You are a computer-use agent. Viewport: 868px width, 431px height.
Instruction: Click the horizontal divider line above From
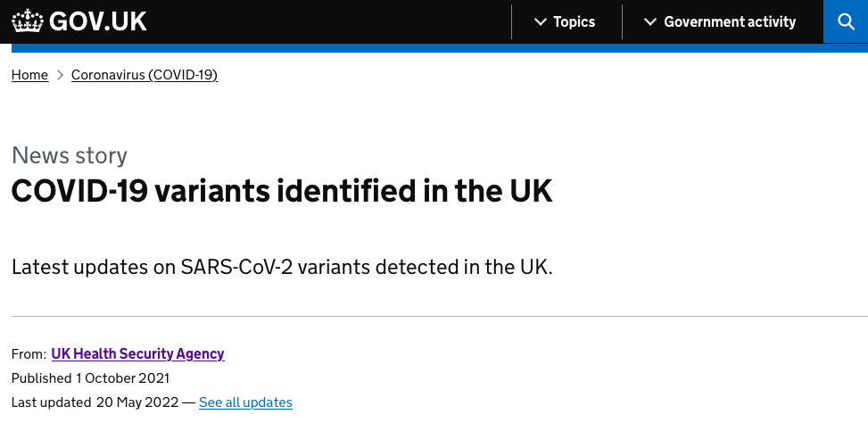440,316
